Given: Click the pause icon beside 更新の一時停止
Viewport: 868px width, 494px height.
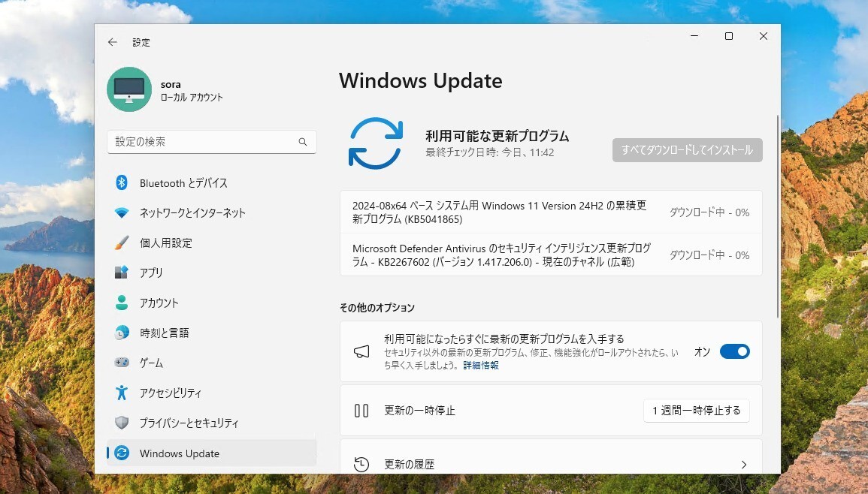Looking at the screenshot, I should pos(361,410).
